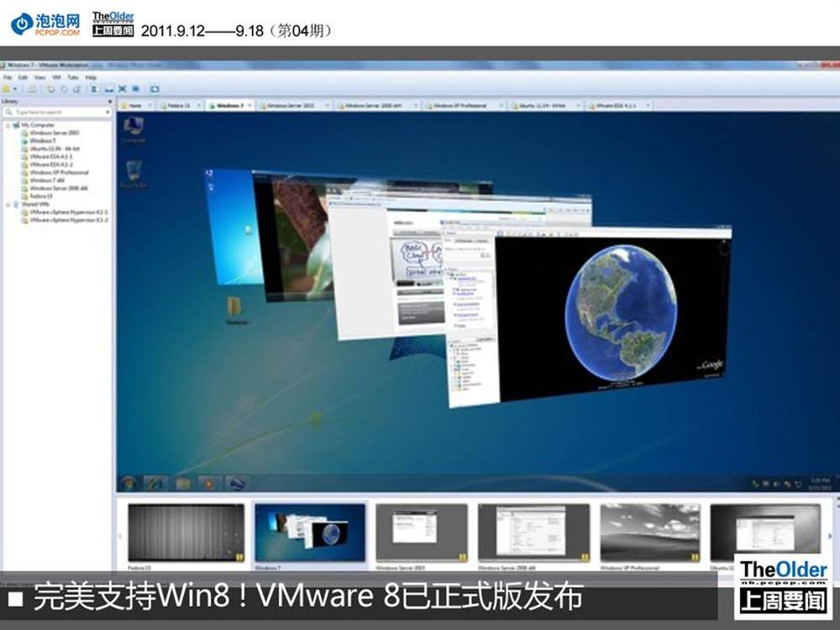840x630 pixels.
Task: Close the Windows Server 2003 tab
Action: pyautogui.click(x=327, y=106)
